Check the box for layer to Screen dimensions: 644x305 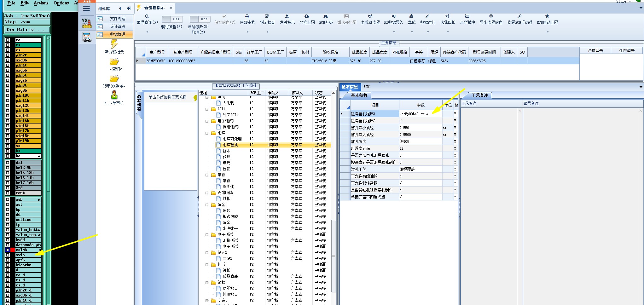click(x=8, y=40)
